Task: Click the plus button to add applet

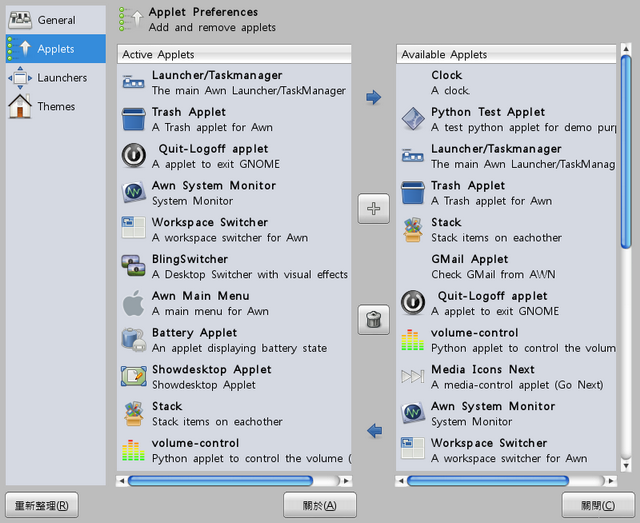Action: [x=373, y=209]
